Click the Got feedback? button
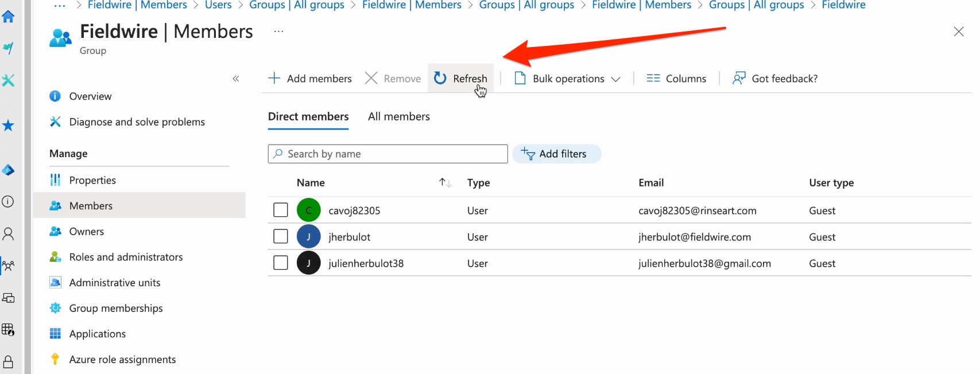980x374 pixels. point(775,79)
